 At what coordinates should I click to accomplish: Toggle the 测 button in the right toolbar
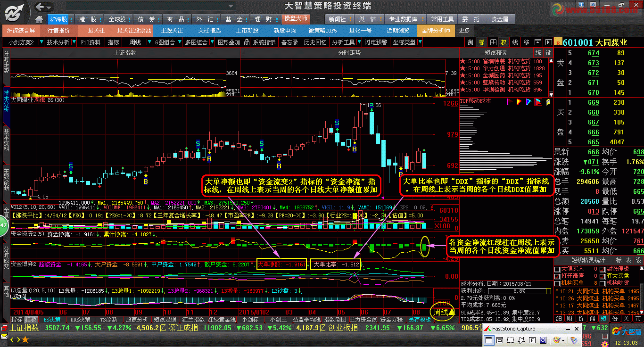[x=470, y=42]
